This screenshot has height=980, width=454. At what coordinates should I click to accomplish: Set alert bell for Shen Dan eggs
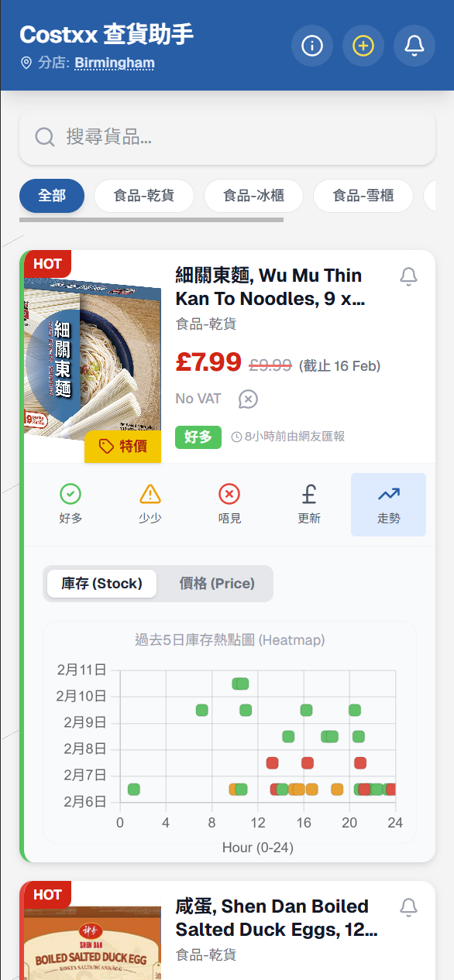tap(408, 907)
